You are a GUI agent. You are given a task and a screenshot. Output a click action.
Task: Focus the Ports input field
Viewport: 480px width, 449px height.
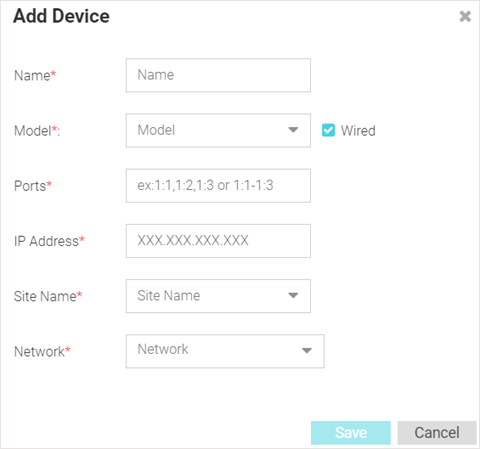click(x=218, y=186)
